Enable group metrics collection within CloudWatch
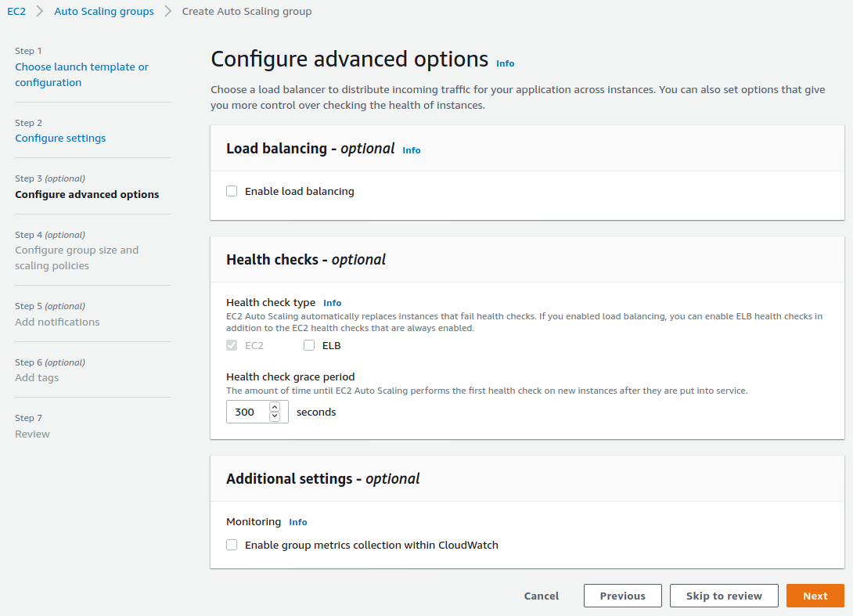Image resolution: width=853 pixels, height=616 pixels. coord(232,545)
